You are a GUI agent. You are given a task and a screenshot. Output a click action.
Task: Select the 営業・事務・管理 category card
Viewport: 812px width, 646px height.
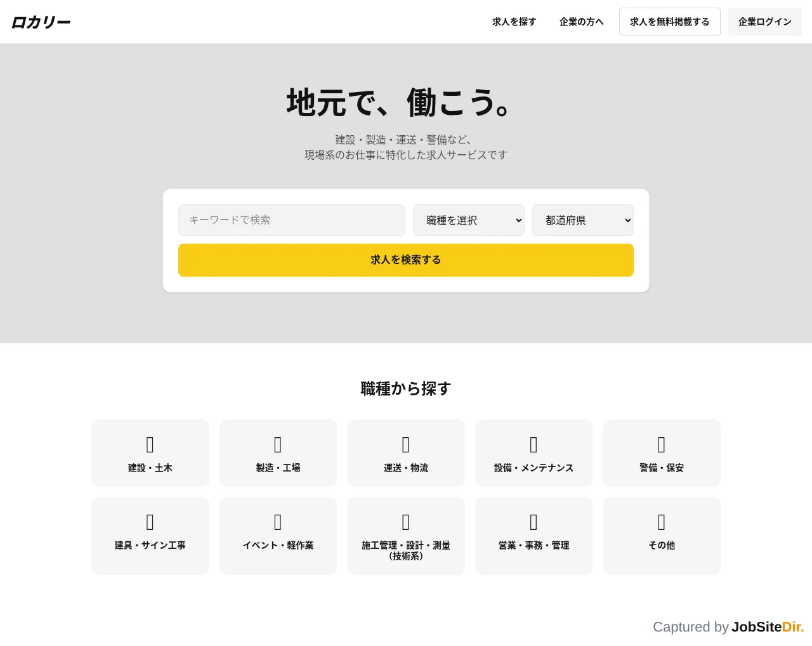(534, 536)
